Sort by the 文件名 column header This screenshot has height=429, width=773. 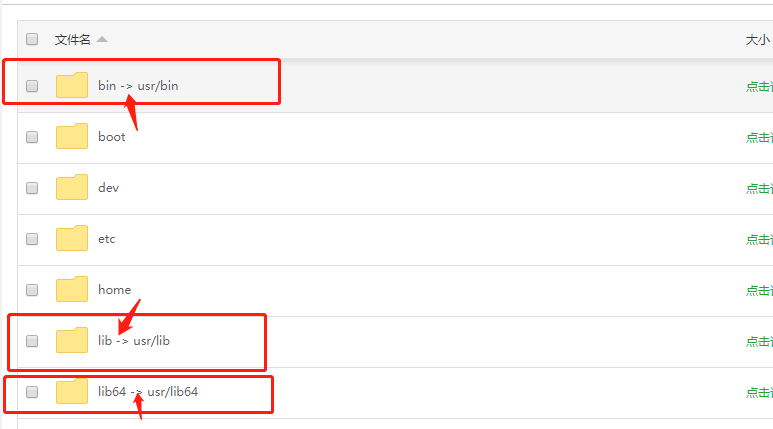72,39
